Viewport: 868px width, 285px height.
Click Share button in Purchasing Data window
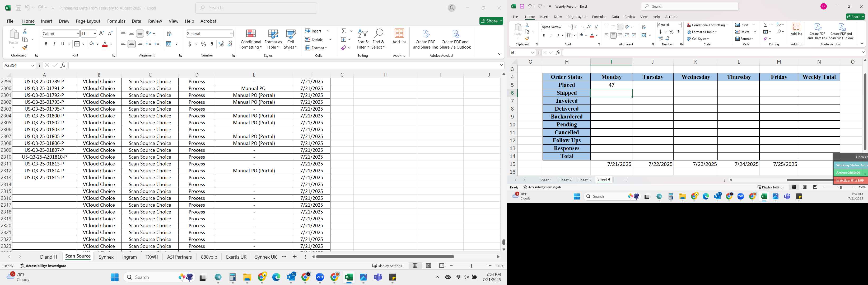click(x=491, y=21)
